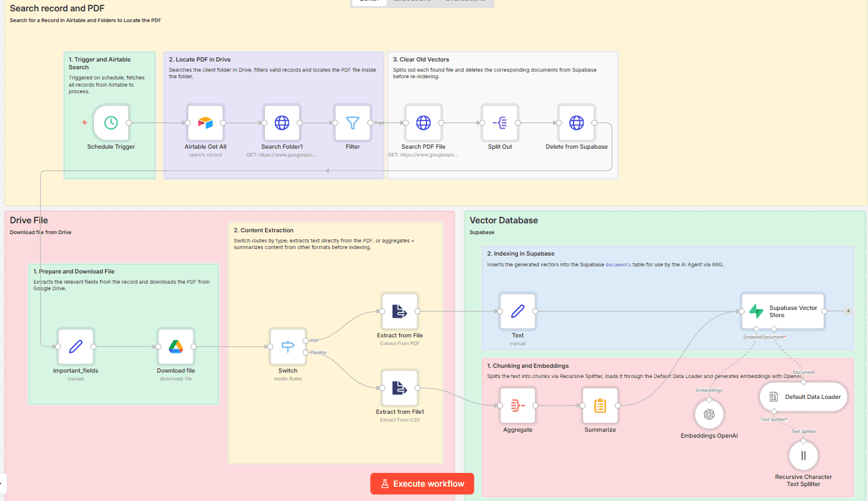Select the Supabase Vector Store node

(783, 311)
